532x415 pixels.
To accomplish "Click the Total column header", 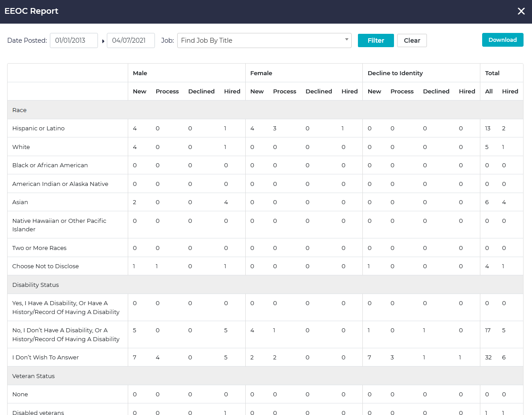I will pos(492,73).
